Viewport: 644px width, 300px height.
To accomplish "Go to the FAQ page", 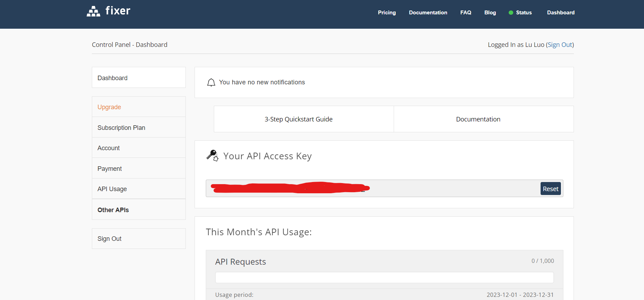I will point(466,13).
